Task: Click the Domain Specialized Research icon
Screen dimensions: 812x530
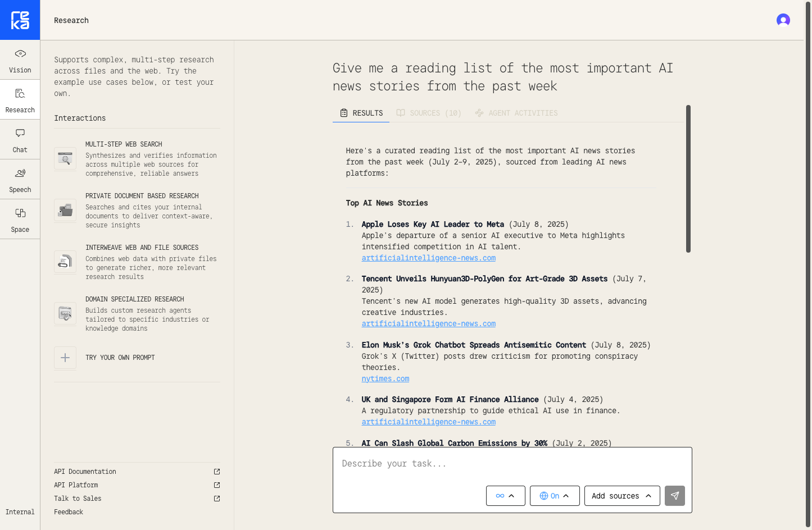Action: [x=65, y=314]
